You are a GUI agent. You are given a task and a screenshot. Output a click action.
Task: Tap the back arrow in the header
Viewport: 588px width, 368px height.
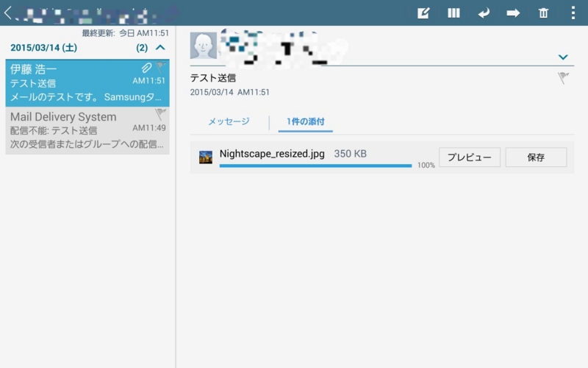(x=7, y=13)
